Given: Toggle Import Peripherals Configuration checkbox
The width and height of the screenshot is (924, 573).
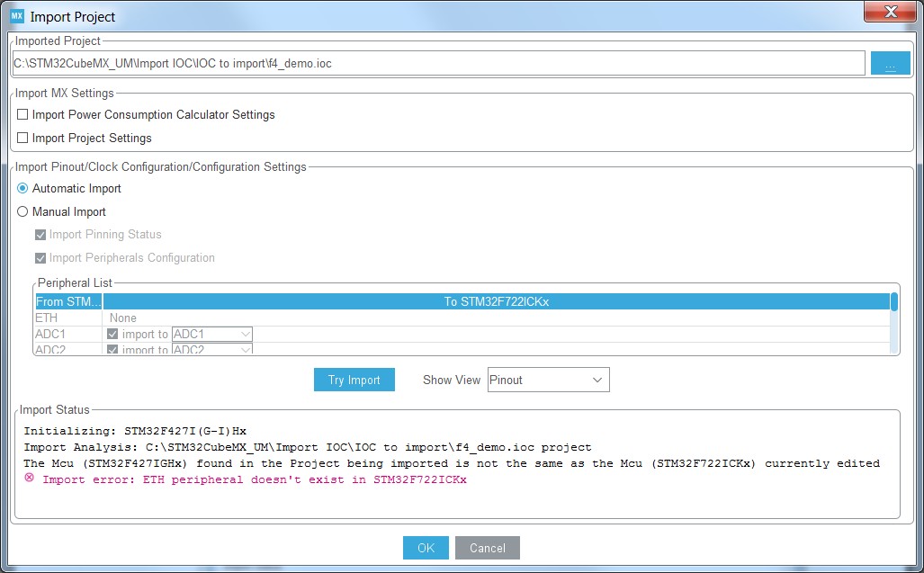Looking at the screenshot, I should [x=40, y=258].
